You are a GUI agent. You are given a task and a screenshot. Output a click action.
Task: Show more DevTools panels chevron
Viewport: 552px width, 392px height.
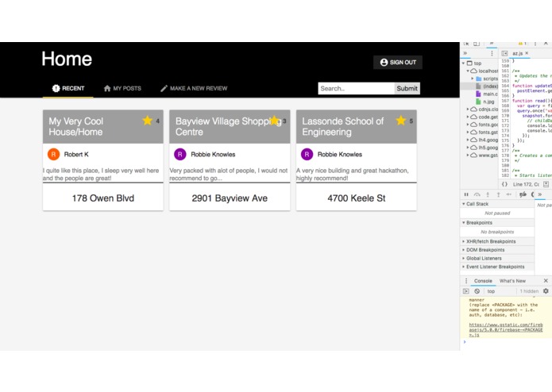pos(492,43)
